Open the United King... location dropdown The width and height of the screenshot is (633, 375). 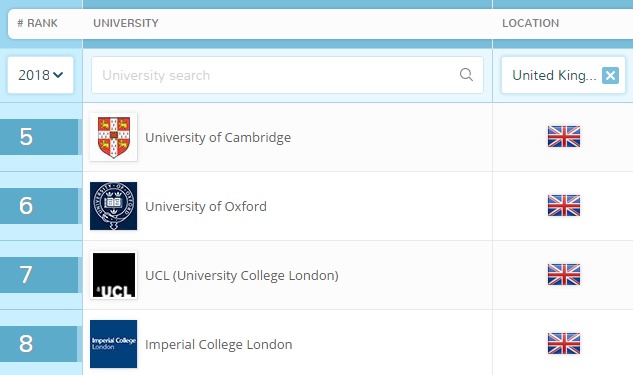tap(554, 75)
